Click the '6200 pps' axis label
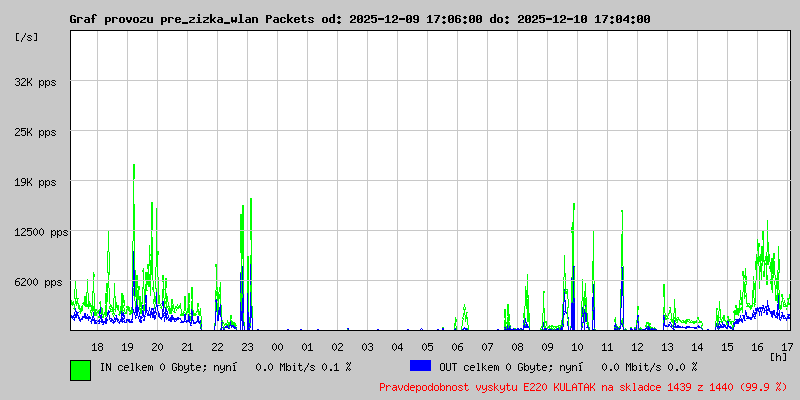 [36, 282]
